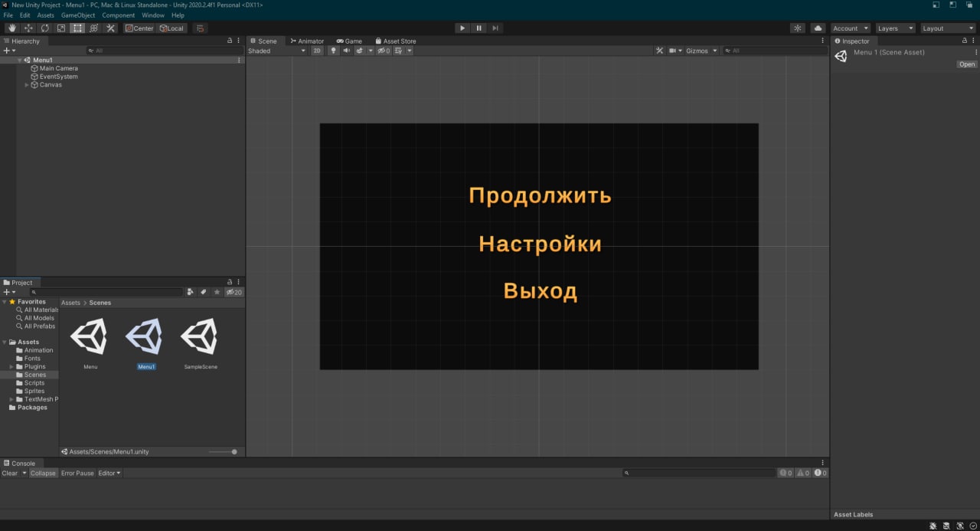
Task: Enable Error Pause in the Console
Action: coord(77,474)
